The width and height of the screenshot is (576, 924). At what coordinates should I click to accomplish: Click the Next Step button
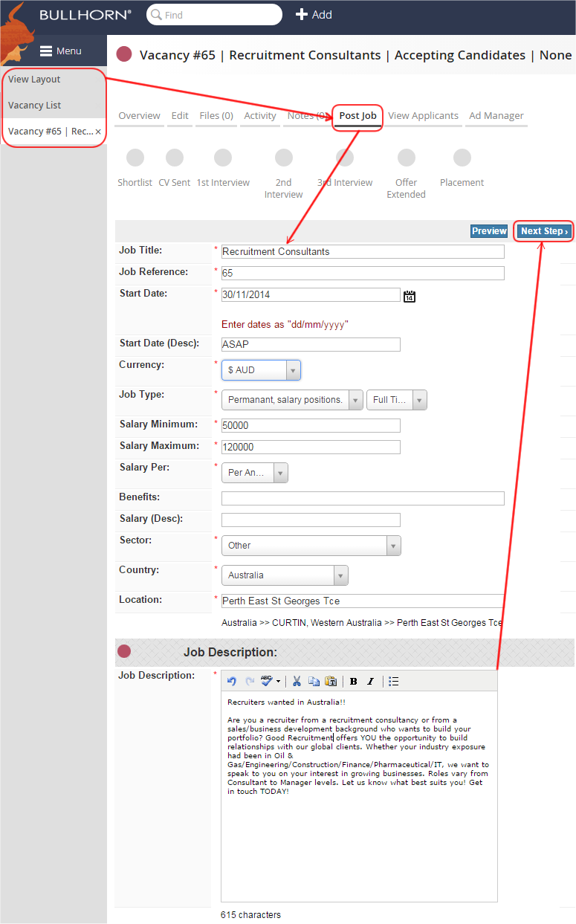point(545,231)
